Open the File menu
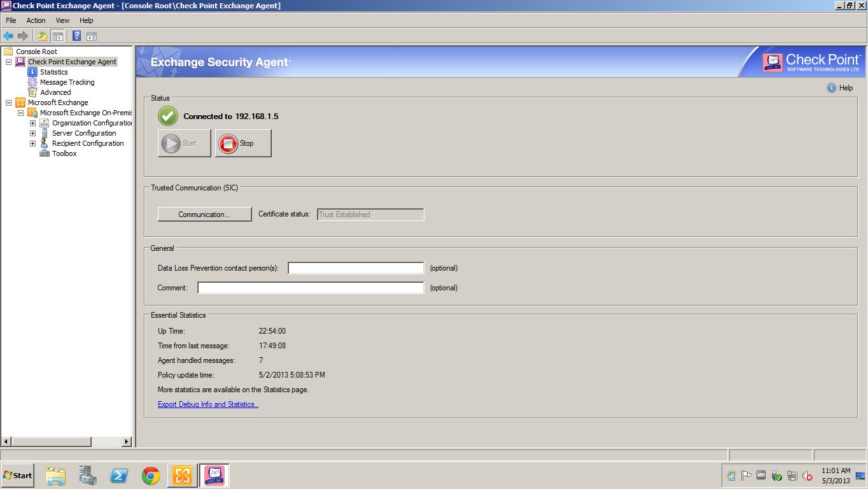The width and height of the screenshot is (868, 489). click(x=11, y=20)
